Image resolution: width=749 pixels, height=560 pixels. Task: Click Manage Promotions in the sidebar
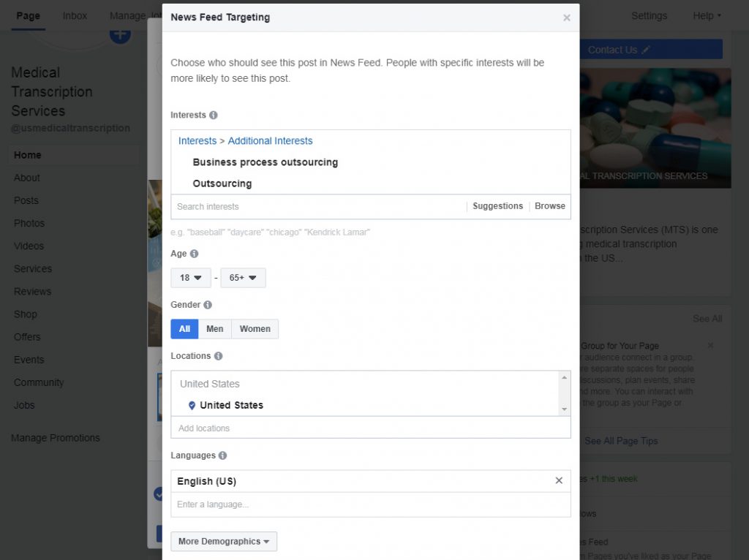point(56,438)
